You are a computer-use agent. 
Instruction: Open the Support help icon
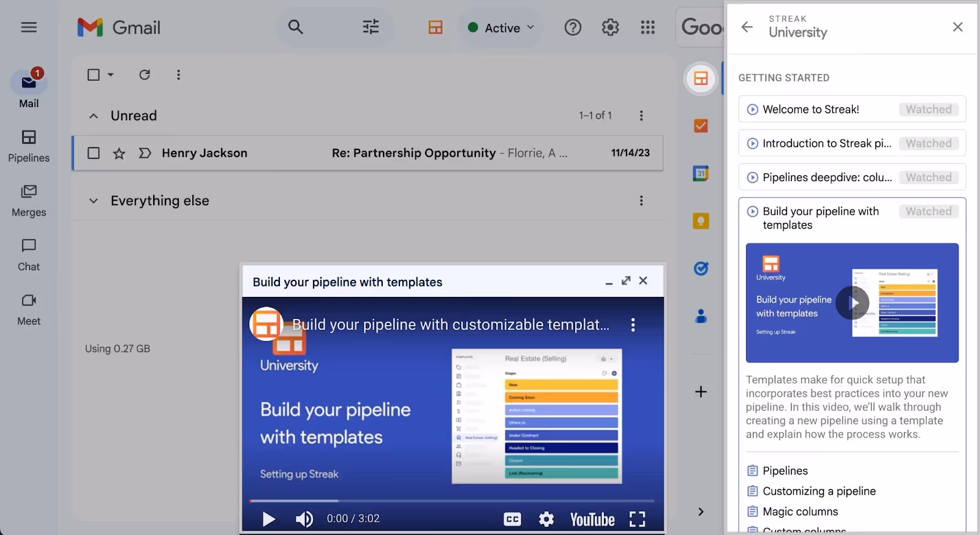[573, 27]
